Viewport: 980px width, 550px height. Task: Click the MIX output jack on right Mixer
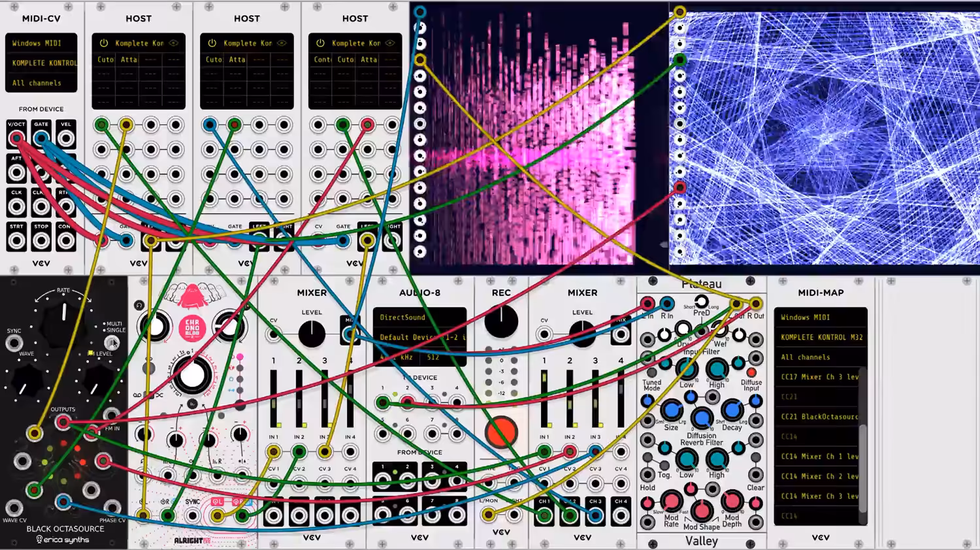(621, 334)
